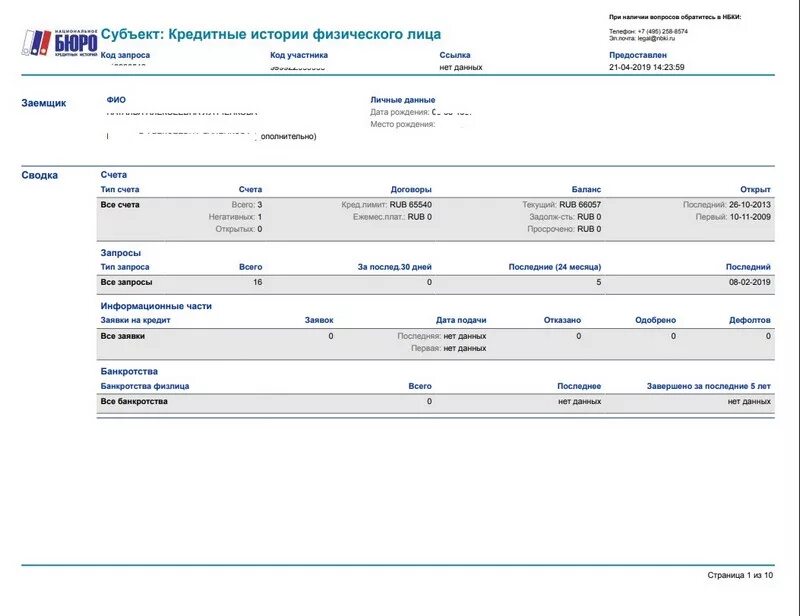Click the 'Все заявки' row label
This screenshot has height=616, width=800.
(122, 336)
